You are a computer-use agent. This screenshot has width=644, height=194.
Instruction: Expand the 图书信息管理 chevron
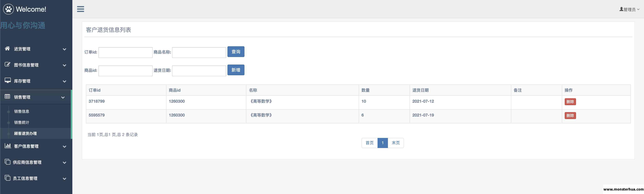[x=64, y=65]
